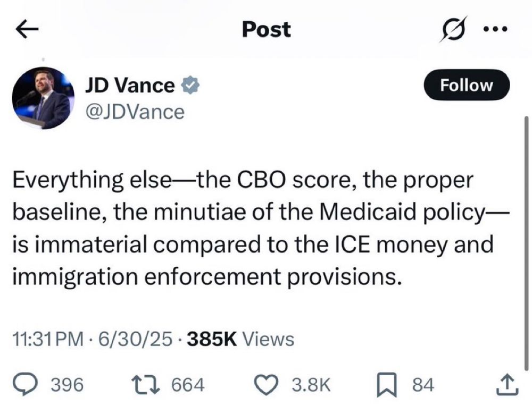
Task: Click the 11:31 PM timestamp
Action: coord(48,339)
